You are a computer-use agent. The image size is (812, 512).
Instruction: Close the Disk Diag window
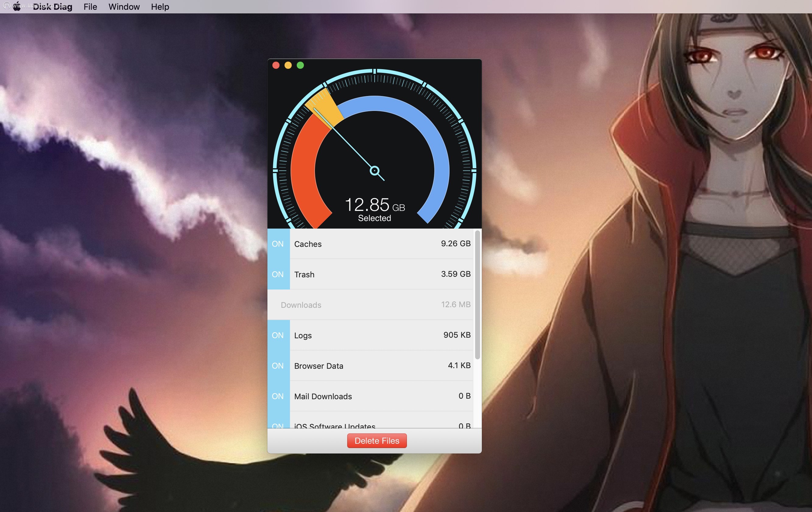tap(276, 65)
